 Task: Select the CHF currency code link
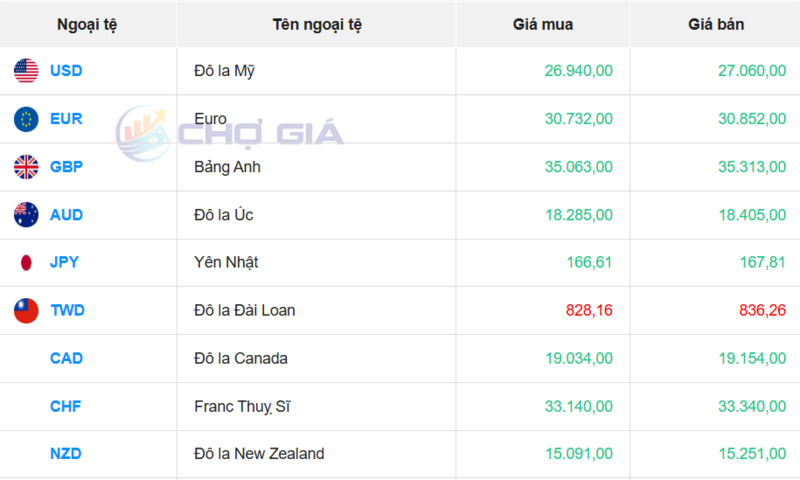pyautogui.click(x=66, y=407)
